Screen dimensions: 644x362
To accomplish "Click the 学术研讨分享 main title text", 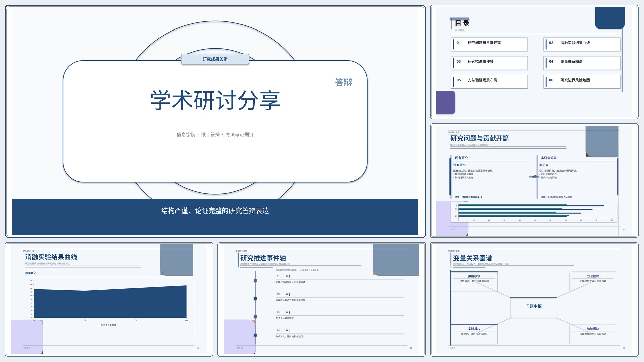I will (215, 100).
